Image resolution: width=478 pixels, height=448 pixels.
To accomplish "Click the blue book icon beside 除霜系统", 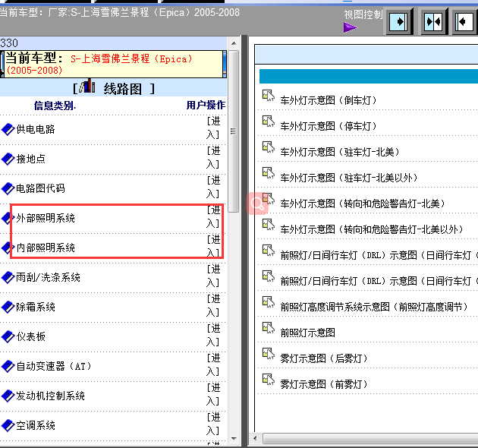I will (8, 307).
